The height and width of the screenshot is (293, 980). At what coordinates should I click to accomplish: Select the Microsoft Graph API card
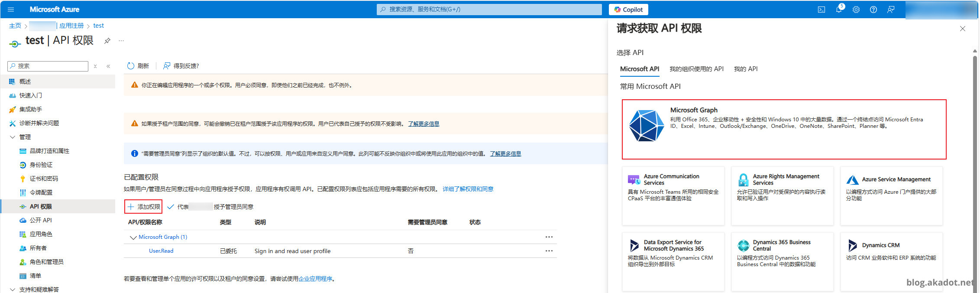[x=784, y=129]
